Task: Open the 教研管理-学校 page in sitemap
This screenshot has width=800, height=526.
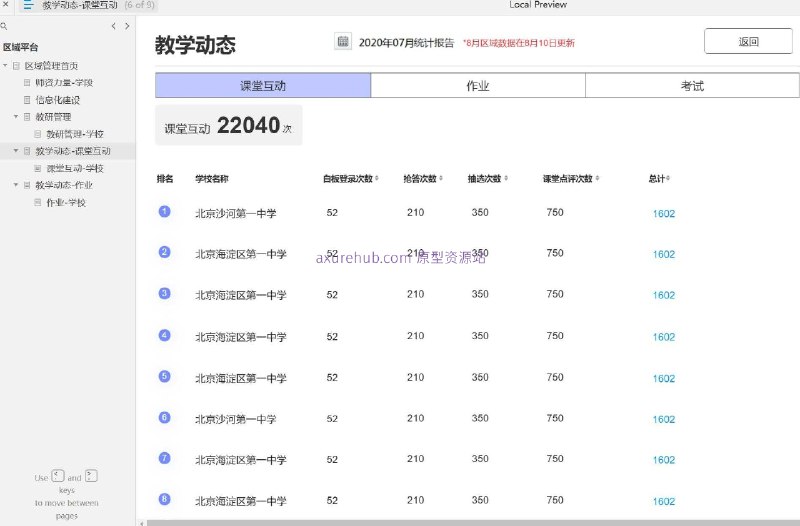Action: (74, 134)
